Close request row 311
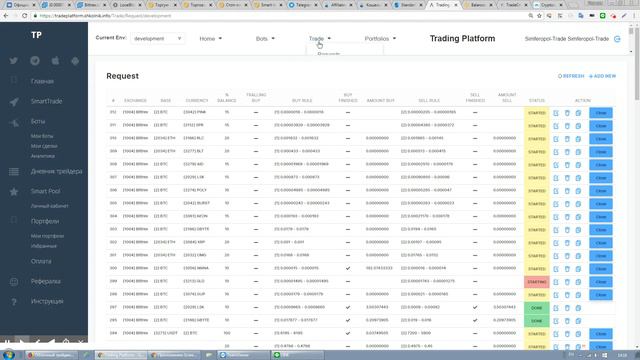This screenshot has height=360, width=640. [601, 126]
